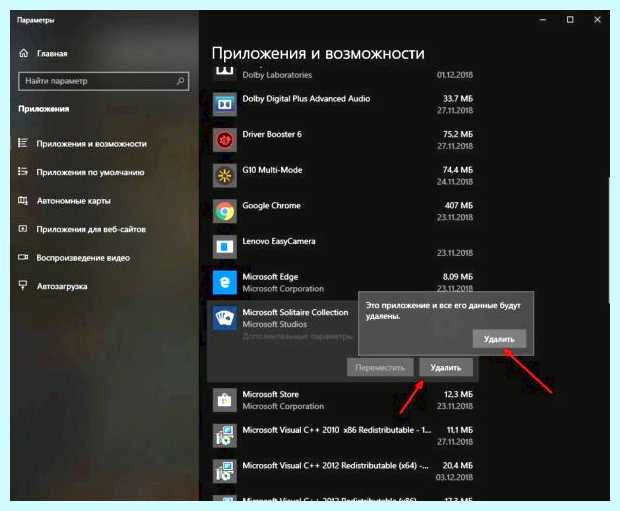Image resolution: width=620 pixels, height=511 pixels.
Task: Click the Microsoft Studios publisher text
Action: pos(274,324)
